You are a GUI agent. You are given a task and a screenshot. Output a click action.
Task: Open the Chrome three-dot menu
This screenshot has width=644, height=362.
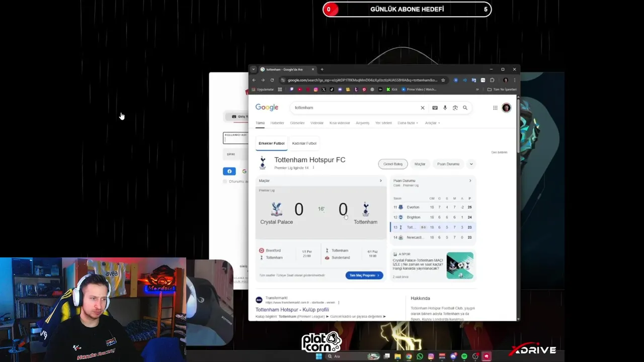[515, 80]
